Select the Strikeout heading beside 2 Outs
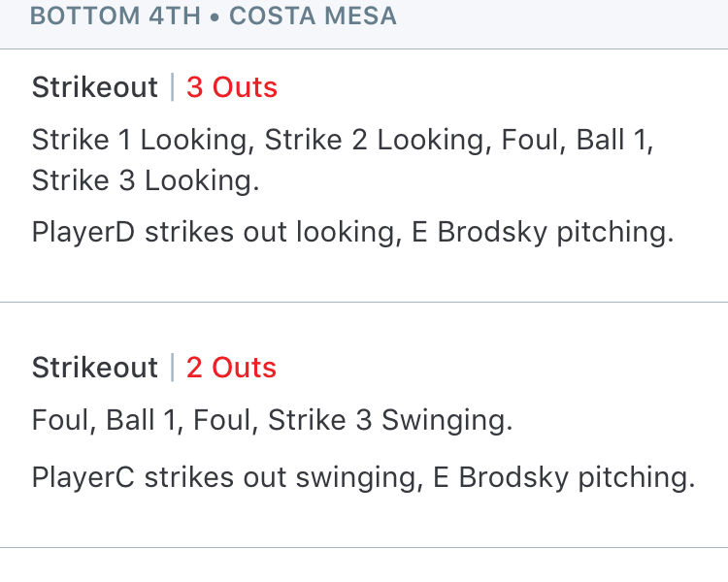This screenshot has height=582, width=728. [95, 368]
